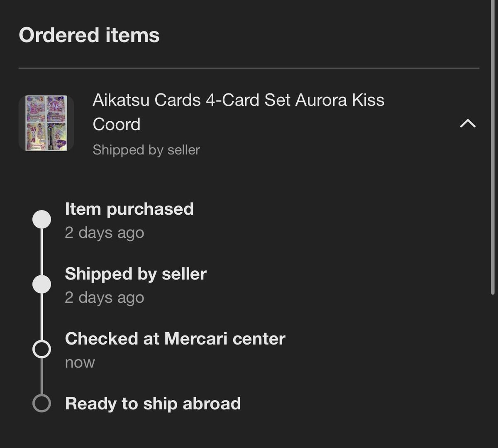Screen dimensions: 498x448
Task: Click the Item purchased timeline dot
Action: tap(41, 219)
